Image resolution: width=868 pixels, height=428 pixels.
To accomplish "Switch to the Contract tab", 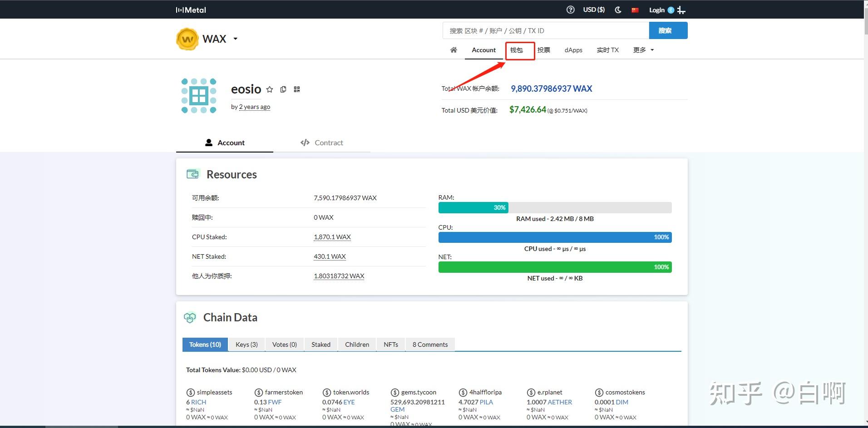I will tap(322, 143).
